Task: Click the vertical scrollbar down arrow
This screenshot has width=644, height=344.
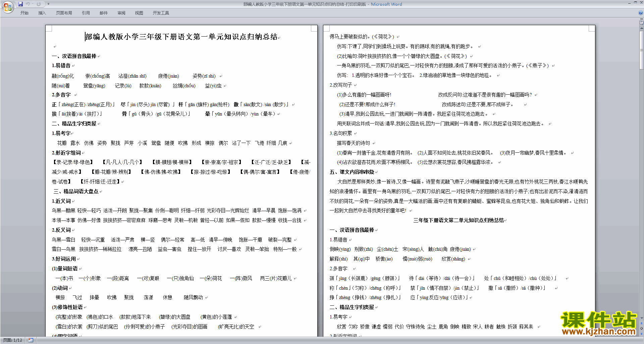Action: [x=641, y=318]
